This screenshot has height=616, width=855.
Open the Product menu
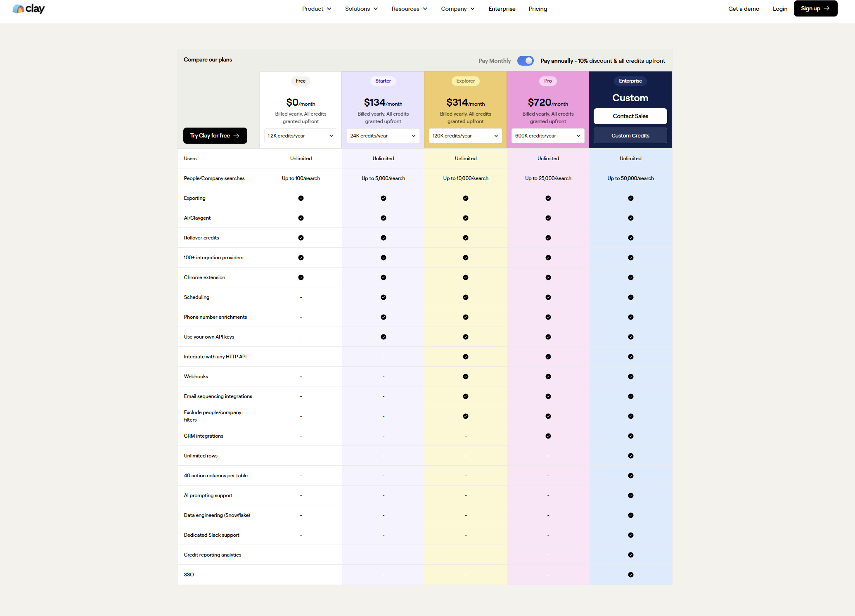click(x=317, y=9)
